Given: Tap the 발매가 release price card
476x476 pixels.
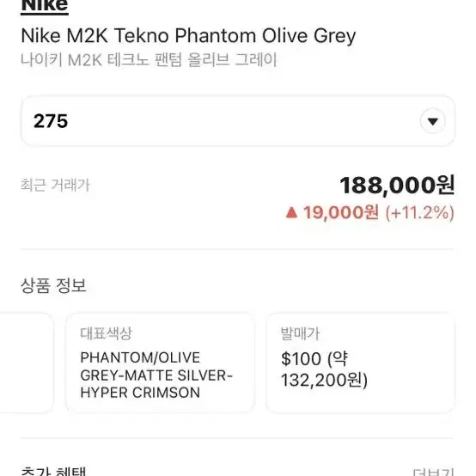Looking at the screenshot, I should (360, 363).
